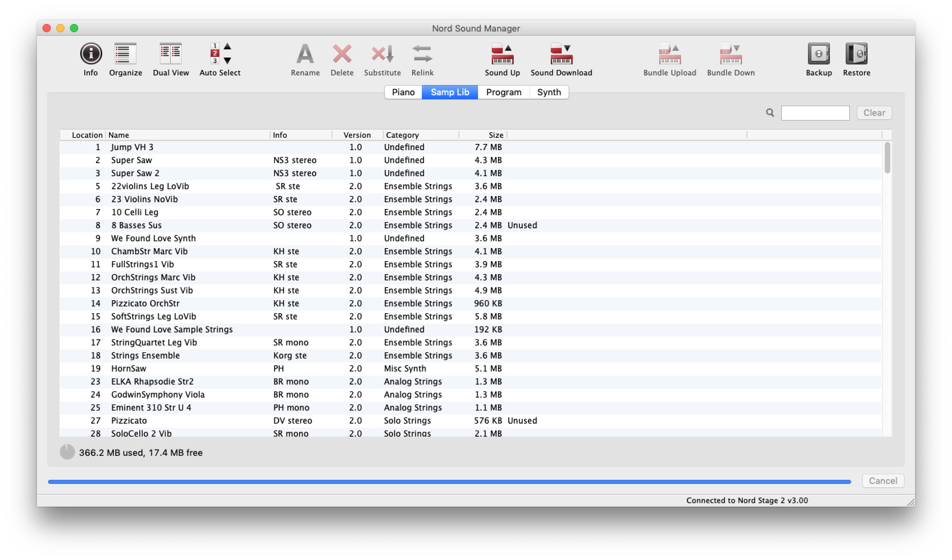
Task: Open the Info panel icon
Action: coord(91,53)
